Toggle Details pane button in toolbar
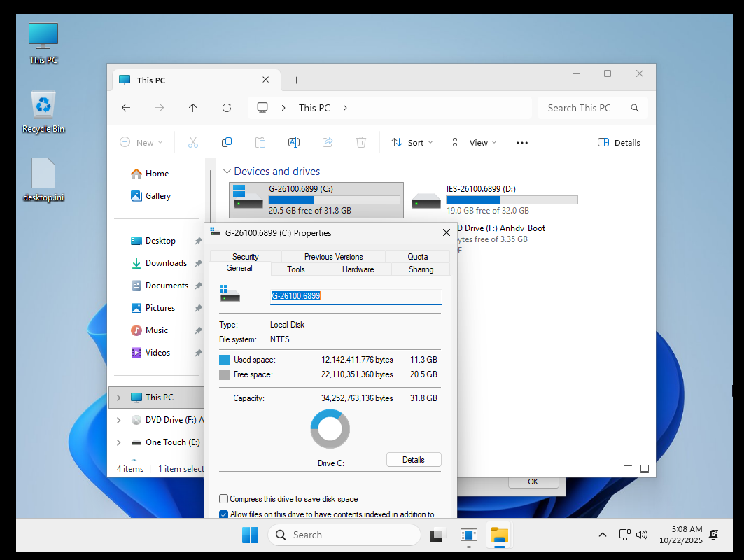 [x=619, y=142]
